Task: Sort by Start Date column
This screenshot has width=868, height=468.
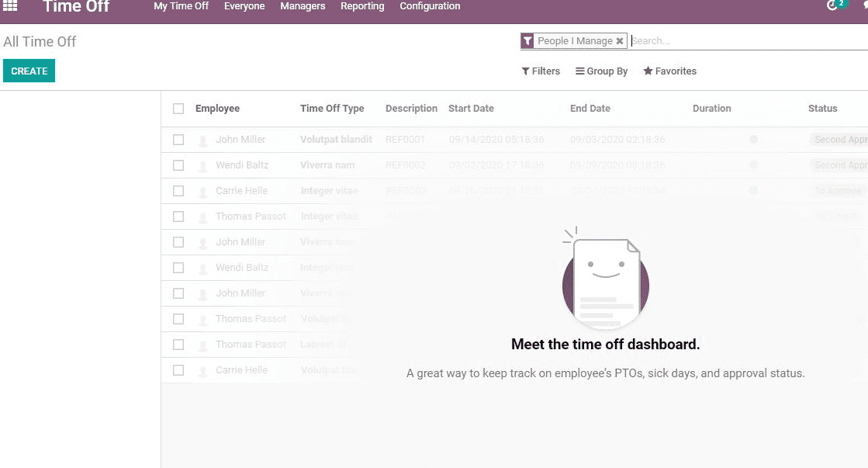Action: click(471, 109)
